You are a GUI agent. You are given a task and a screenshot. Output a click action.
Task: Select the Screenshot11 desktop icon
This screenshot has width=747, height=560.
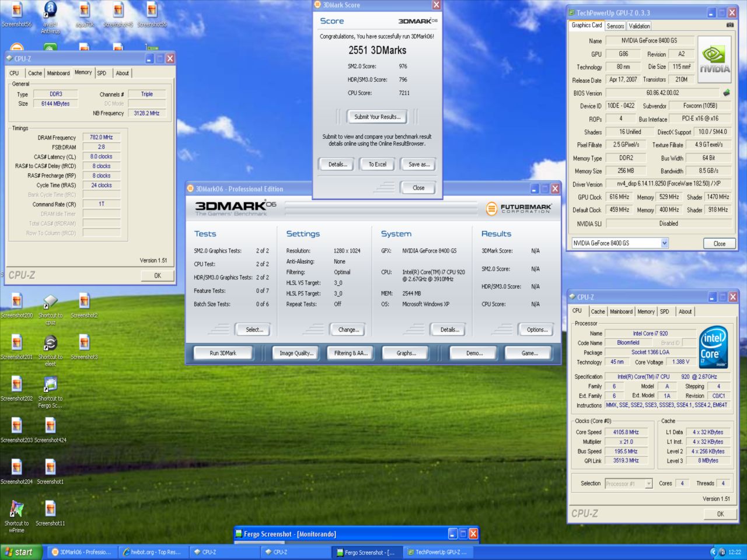pos(50,513)
